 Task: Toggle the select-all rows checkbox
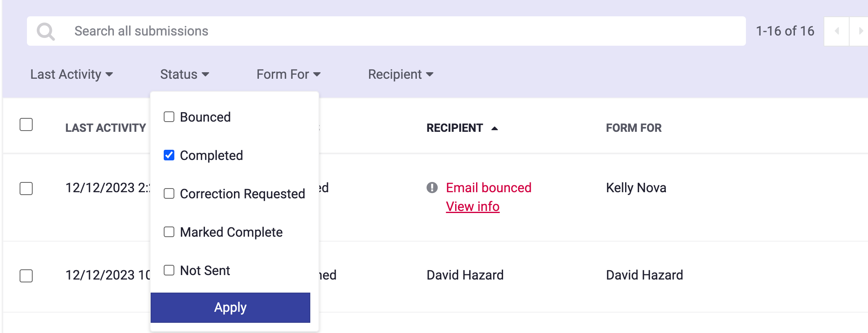pyautogui.click(x=26, y=124)
